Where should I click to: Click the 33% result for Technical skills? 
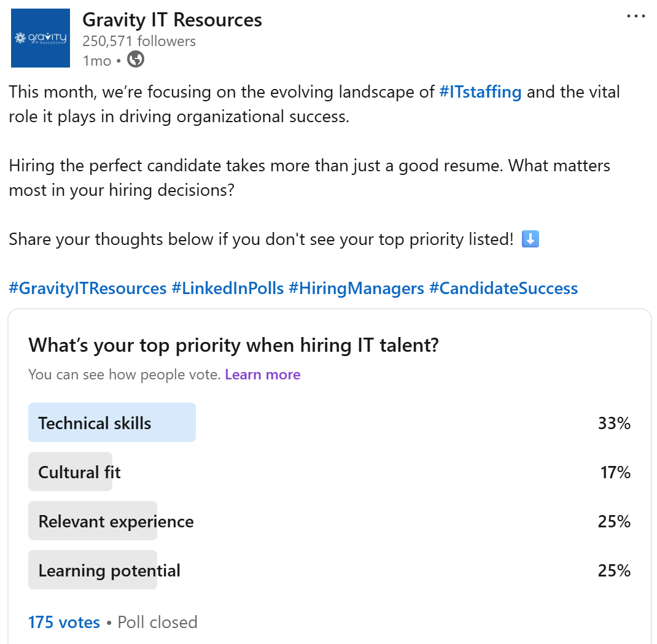pyautogui.click(x=614, y=423)
